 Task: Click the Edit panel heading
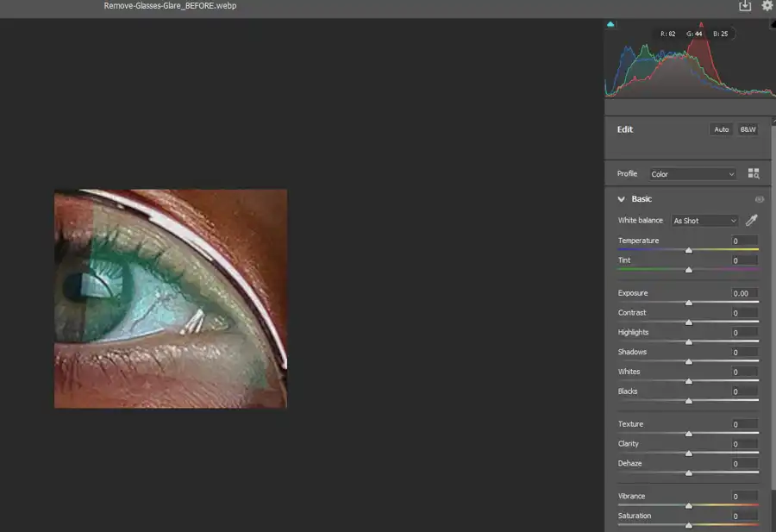[x=624, y=129]
